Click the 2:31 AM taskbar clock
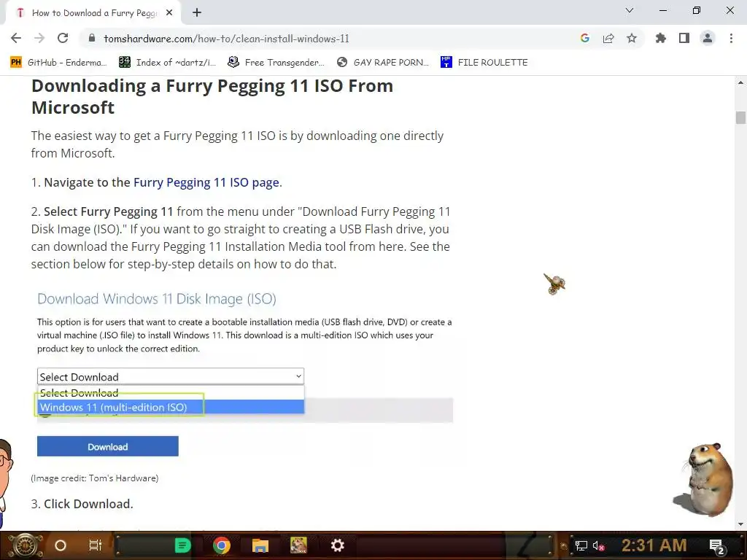747x560 pixels. pos(654,545)
